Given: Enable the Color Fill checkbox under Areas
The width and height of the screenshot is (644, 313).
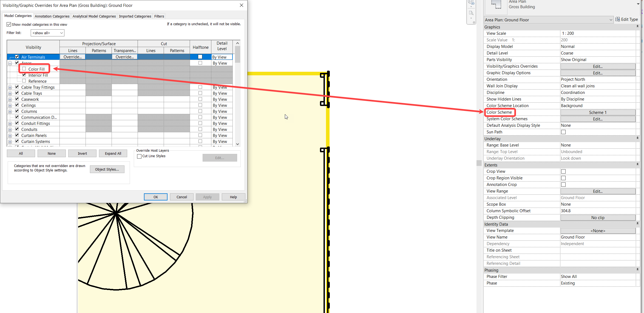Looking at the screenshot, I should tap(24, 69).
